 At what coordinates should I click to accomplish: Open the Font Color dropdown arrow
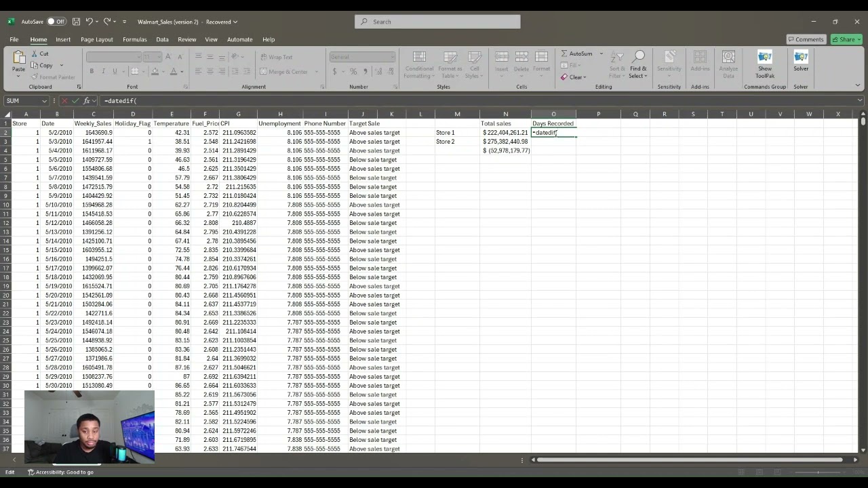pyautogui.click(x=182, y=71)
